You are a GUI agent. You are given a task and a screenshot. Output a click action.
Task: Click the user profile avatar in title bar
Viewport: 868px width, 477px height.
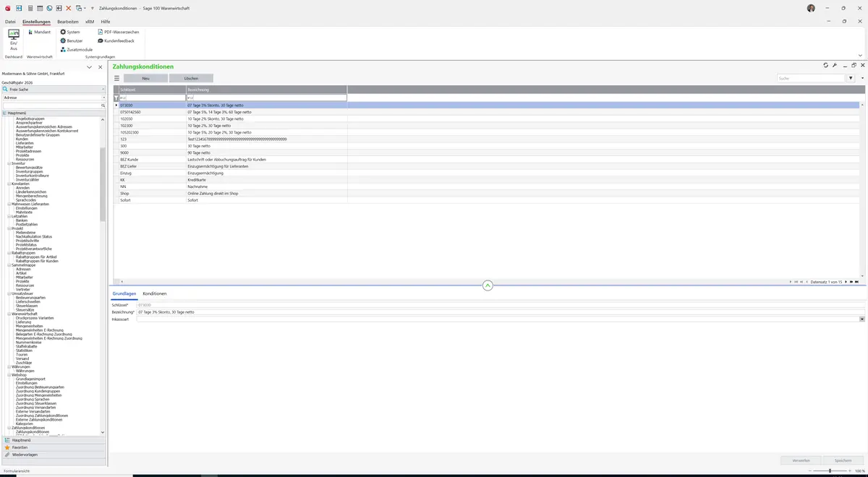tap(811, 8)
